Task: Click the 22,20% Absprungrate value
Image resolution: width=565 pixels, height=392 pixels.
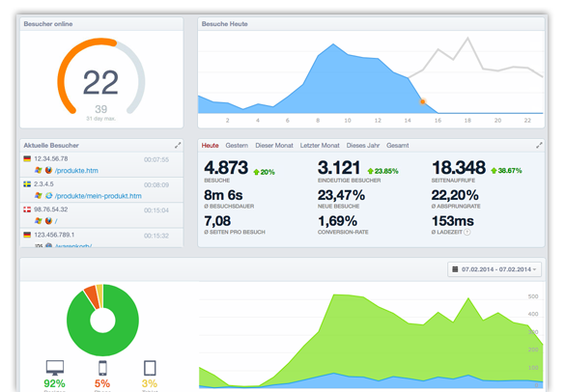Action: tap(455, 195)
